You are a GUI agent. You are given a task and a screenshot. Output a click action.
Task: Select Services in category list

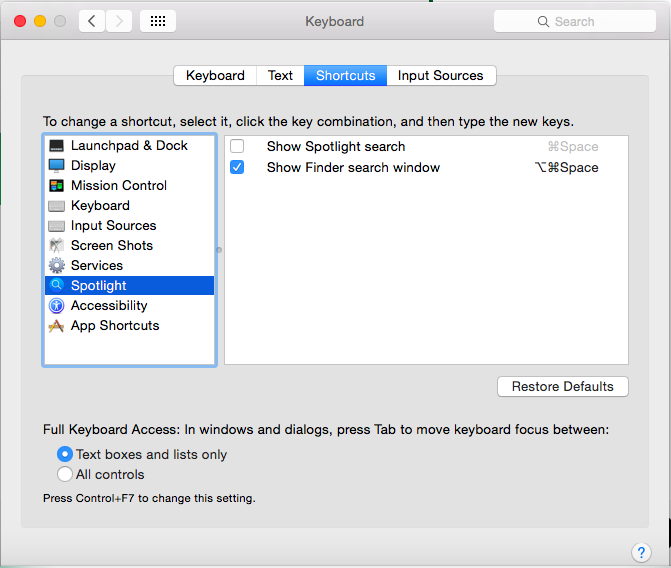point(129,265)
